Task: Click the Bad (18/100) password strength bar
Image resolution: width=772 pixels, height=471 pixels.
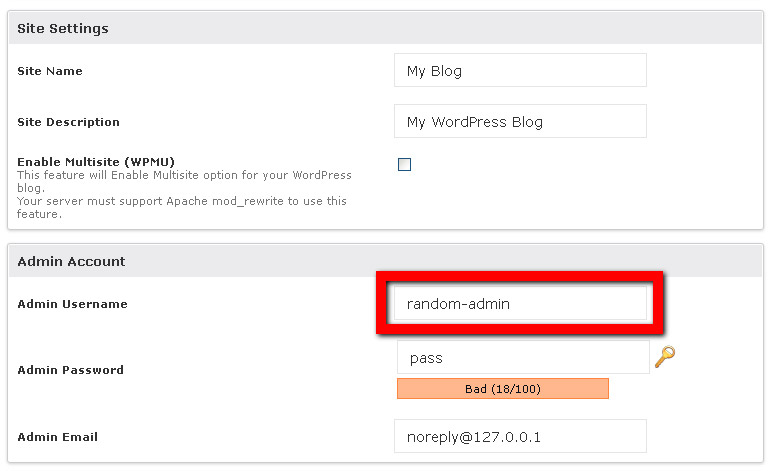Action: coord(503,389)
